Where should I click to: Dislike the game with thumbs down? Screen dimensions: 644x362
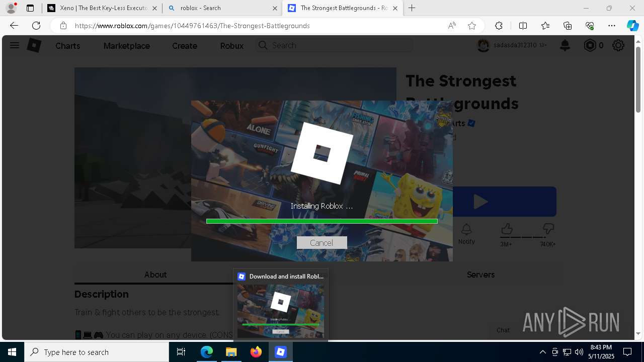[x=548, y=230]
